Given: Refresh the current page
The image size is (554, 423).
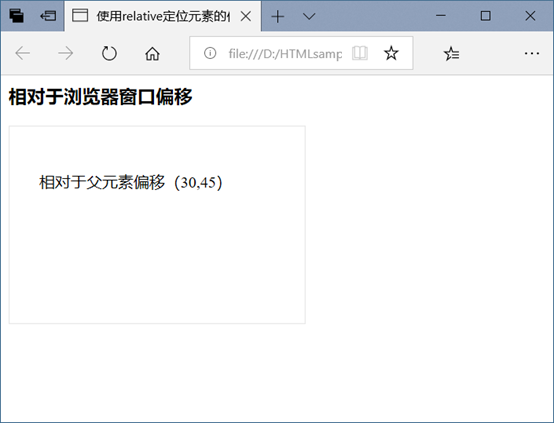Looking at the screenshot, I should pos(109,53).
